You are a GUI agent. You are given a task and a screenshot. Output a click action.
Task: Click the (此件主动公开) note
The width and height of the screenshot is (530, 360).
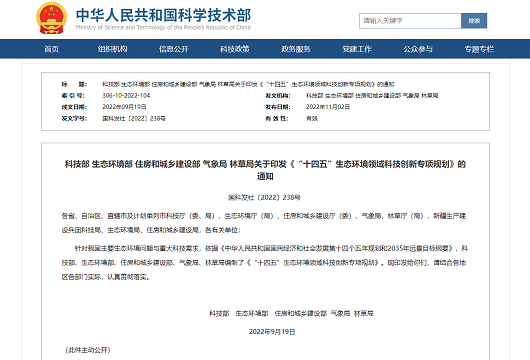tap(88, 350)
